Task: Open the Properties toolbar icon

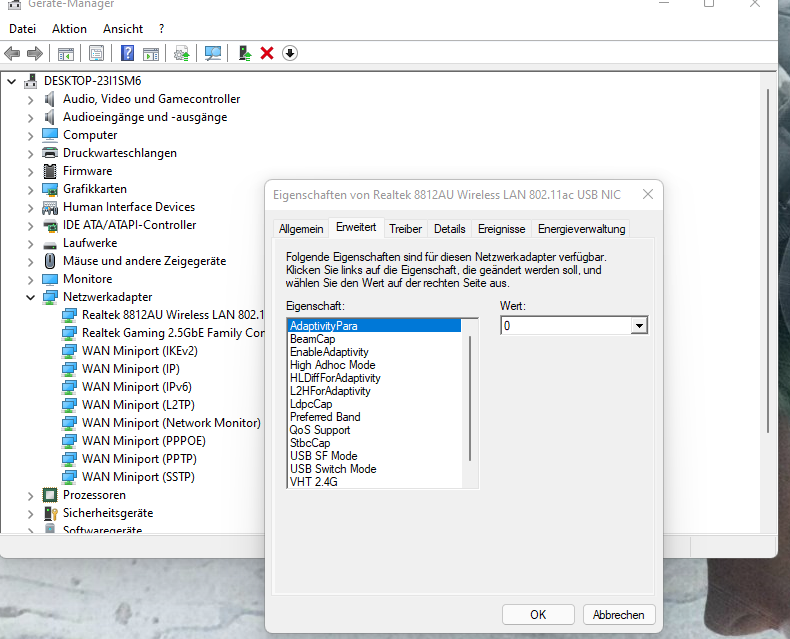Action: [x=96, y=53]
